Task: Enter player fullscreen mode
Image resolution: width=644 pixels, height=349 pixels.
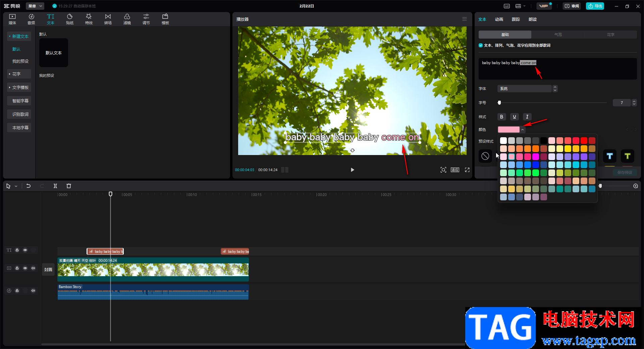Action: 467,170
